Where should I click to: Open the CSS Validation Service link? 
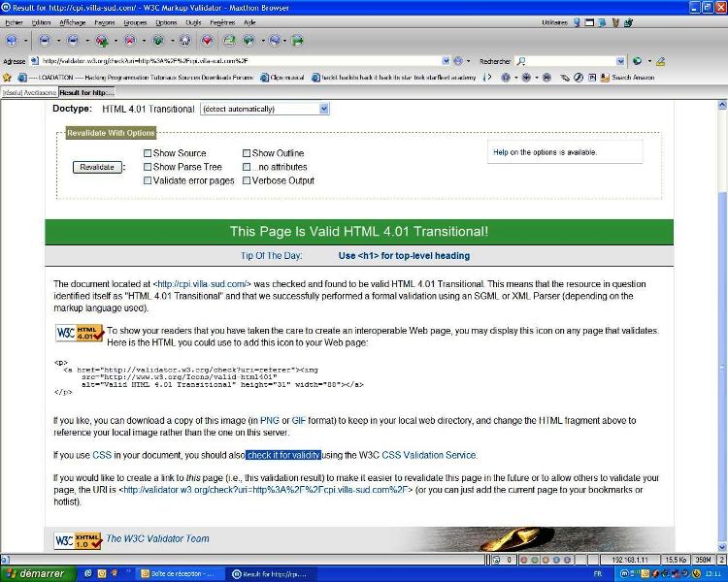point(428,455)
